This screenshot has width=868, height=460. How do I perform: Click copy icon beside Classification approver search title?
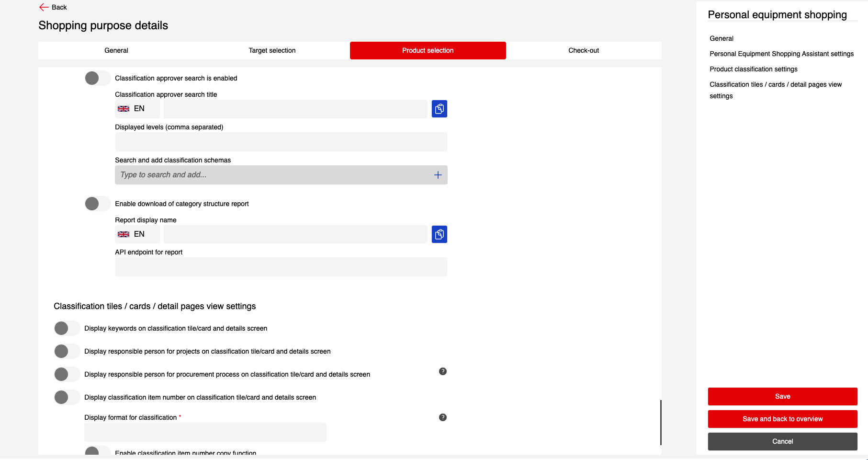(x=439, y=109)
